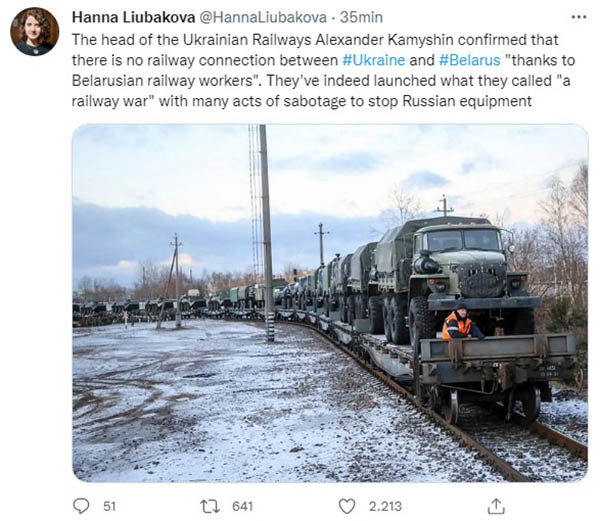
Task: Click the 2.213 likes count
Action: [x=385, y=506]
